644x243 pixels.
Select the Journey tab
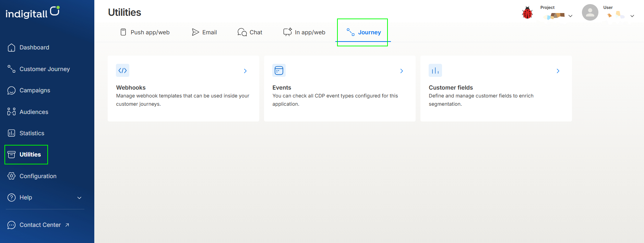363,32
